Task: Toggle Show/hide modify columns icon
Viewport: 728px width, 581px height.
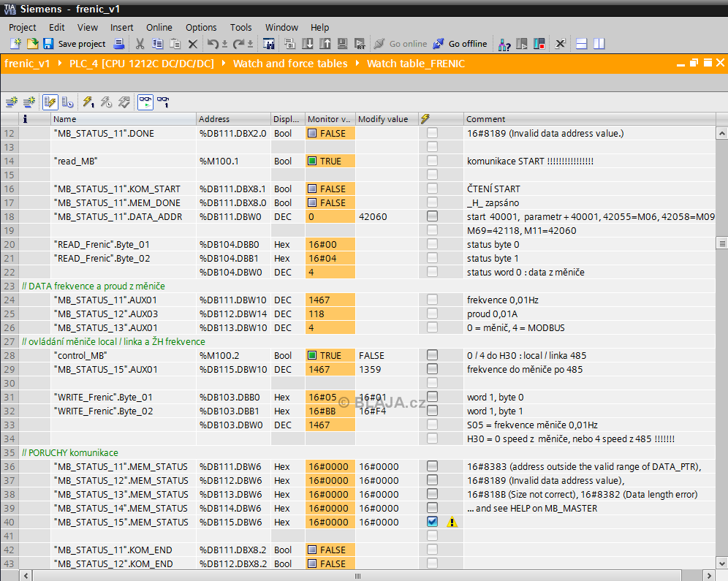Action: tap(50, 102)
